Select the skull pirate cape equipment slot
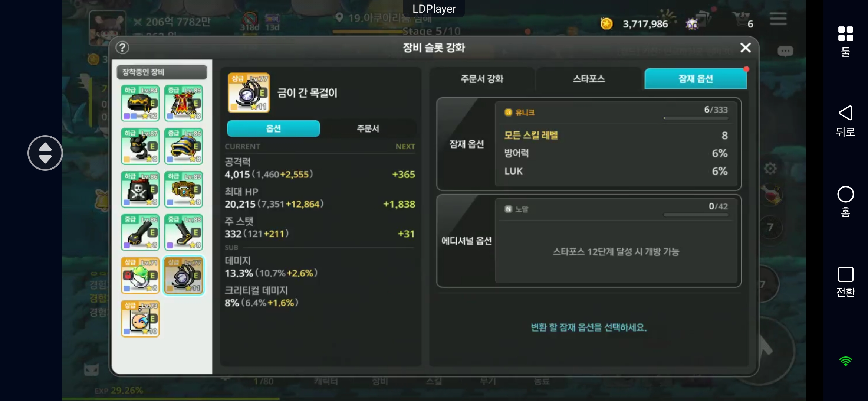The width and height of the screenshot is (868, 401). 140,189
